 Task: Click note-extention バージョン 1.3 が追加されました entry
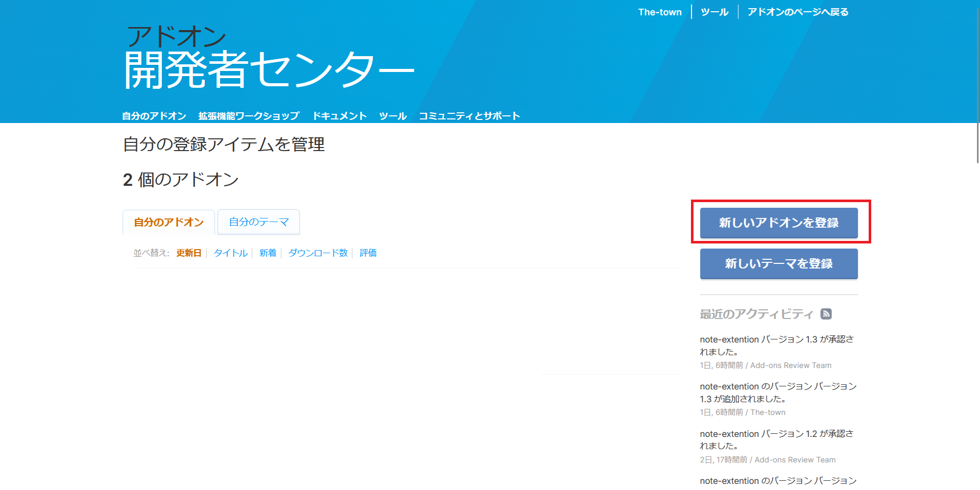coord(778,393)
